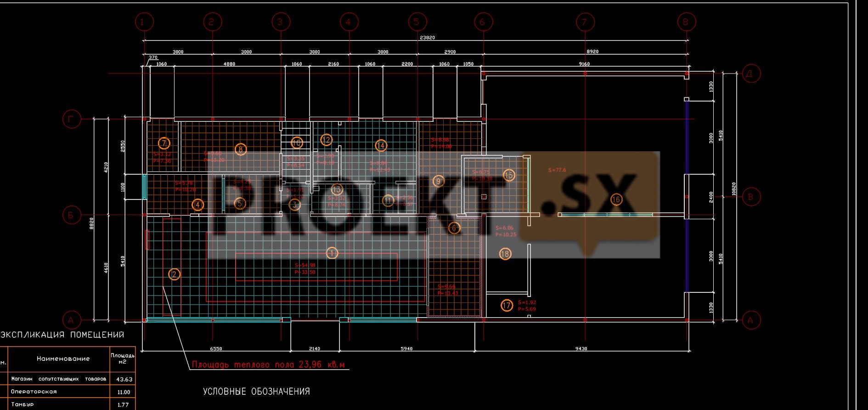
Task: Select room marker 1 in the sales hall
Action: [332, 253]
